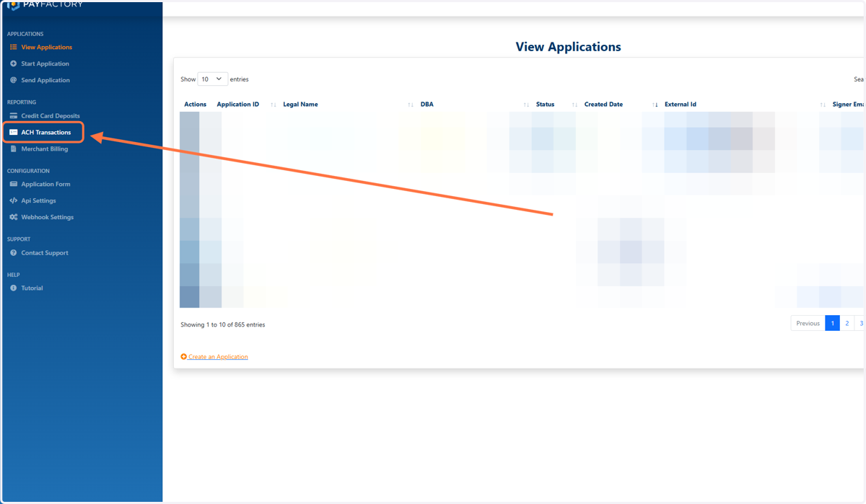The image size is (866, 504).
Task: Select Contact Support in the sidebar
Action: [x=45, y=253]
